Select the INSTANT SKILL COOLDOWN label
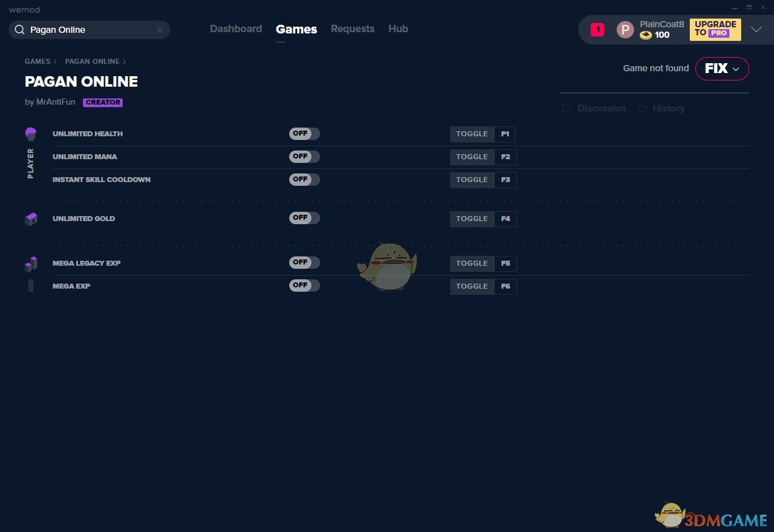This screenshot has width=774, height=532. point(102,180)
